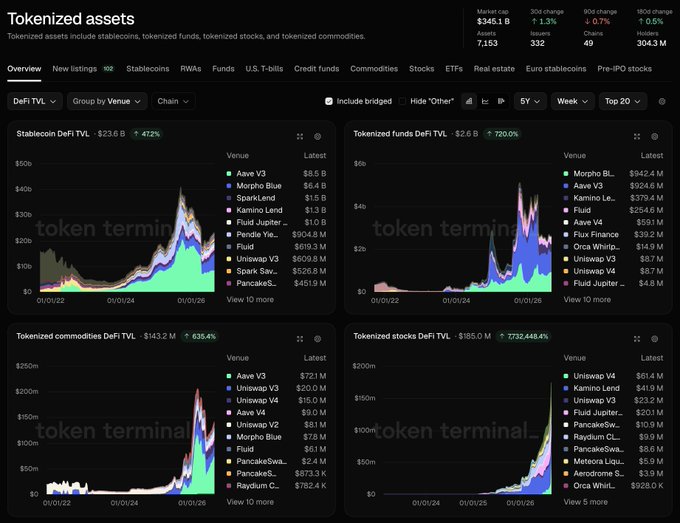Viewport: 680px width, 523px height.
Task: Click Kamino Lend row in Stablecoin legend
Action: point(276,210)
